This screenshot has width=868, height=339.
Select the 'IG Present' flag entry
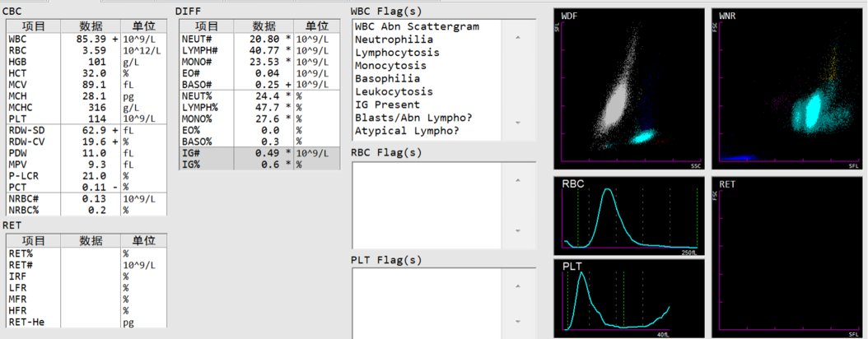(x=387, y=104)
